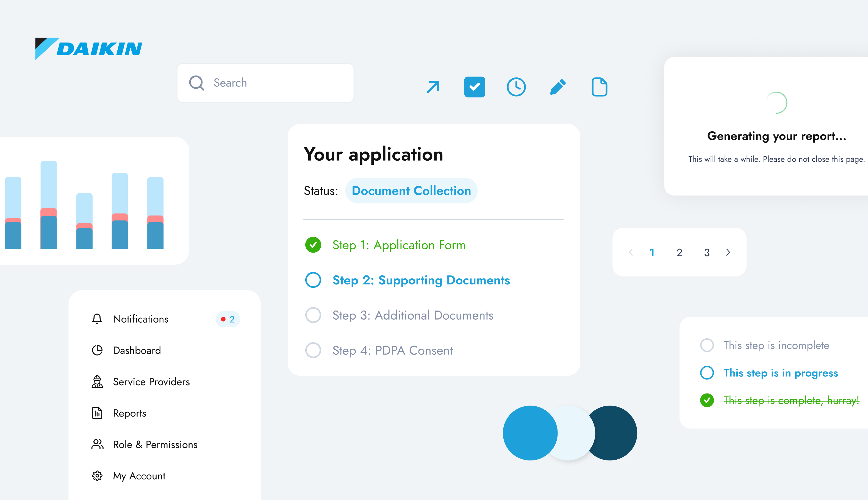Toggle the blue checkmark checkbox icon
This screenshot has width=868, height=500.
click(474, 87)
